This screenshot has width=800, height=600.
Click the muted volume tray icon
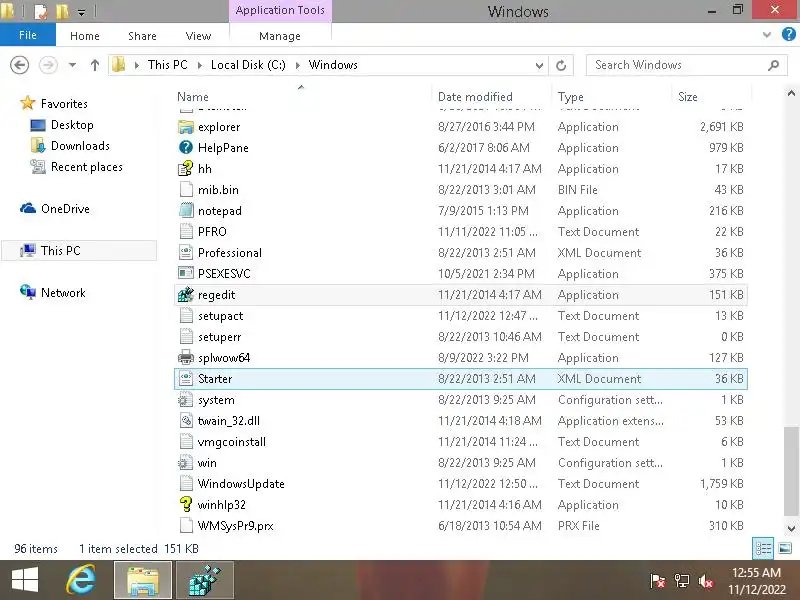click(x=706, y=581)
